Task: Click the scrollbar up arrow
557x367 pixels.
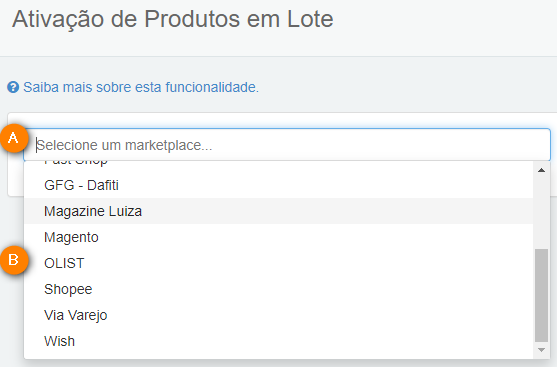Action: pyautogui.click(x=541, y=170)
